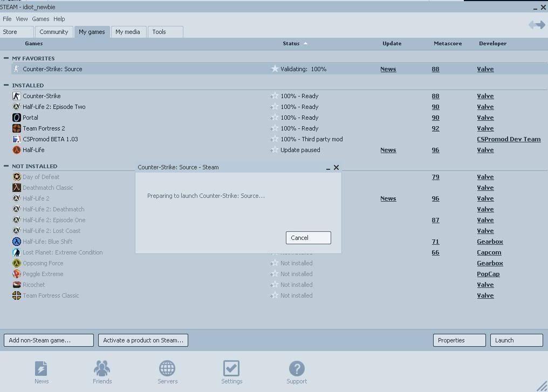
Task: Open Metascore 92 for Team Fortress 2
Action: [435, 128]
